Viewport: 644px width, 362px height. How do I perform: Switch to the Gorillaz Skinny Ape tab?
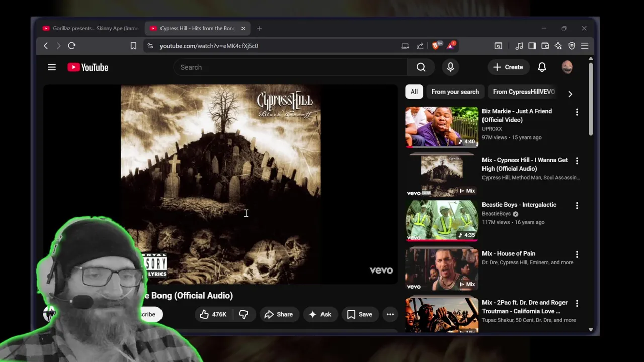pos(91,28)
